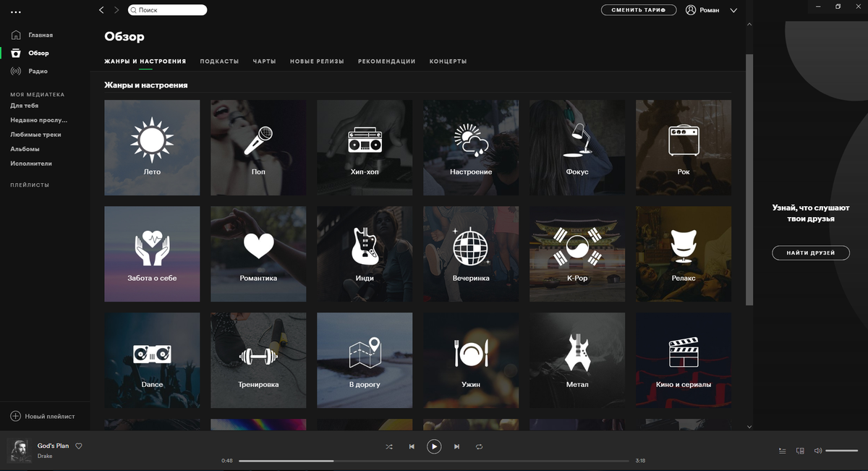Click the user profile avatar icon
Screen dimensions: 868x471
pyautogui.click(x=691, y=10)
